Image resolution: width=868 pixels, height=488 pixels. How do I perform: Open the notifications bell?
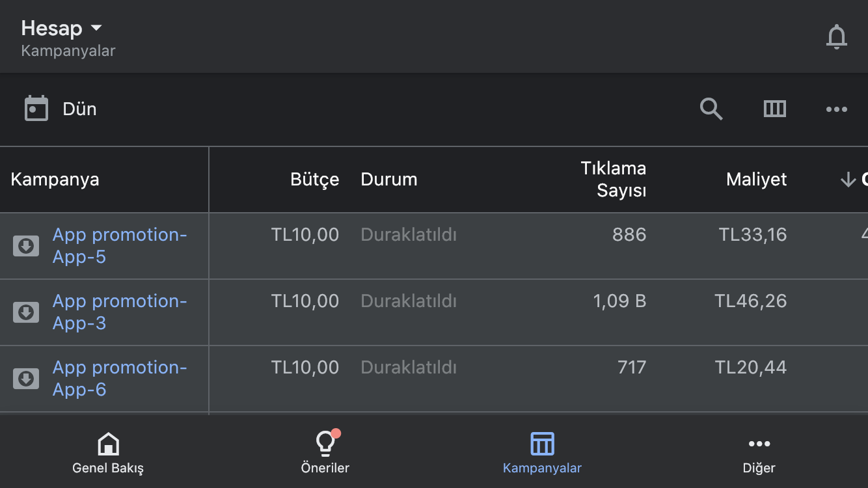pyautogui.click(x=836, y=36)
